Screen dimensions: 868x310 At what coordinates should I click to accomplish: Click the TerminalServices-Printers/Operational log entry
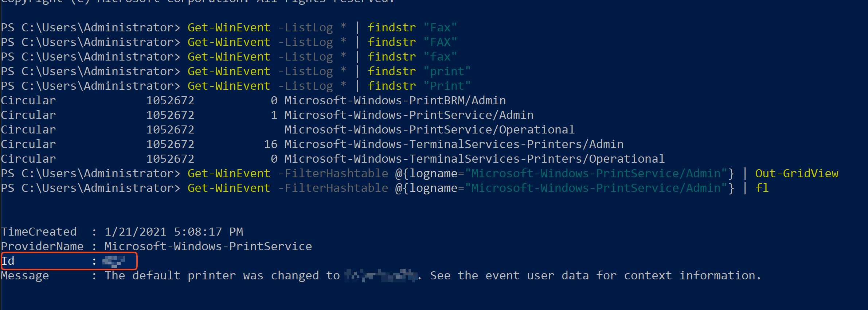333,159
